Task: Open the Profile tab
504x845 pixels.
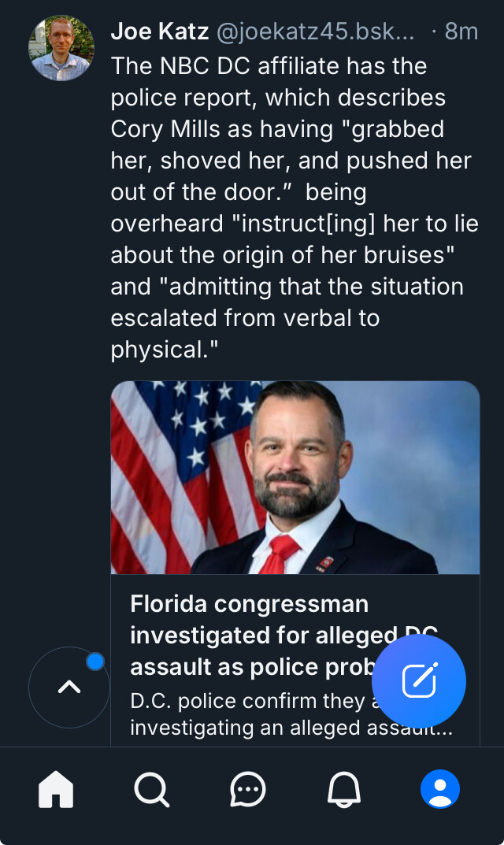Action: tap(439, 788)
